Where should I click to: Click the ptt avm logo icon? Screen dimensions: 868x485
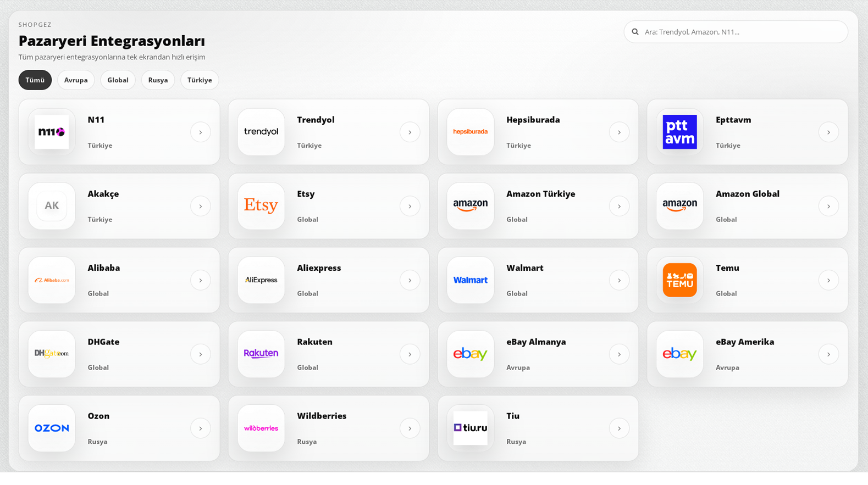click(x=680, y=132)
